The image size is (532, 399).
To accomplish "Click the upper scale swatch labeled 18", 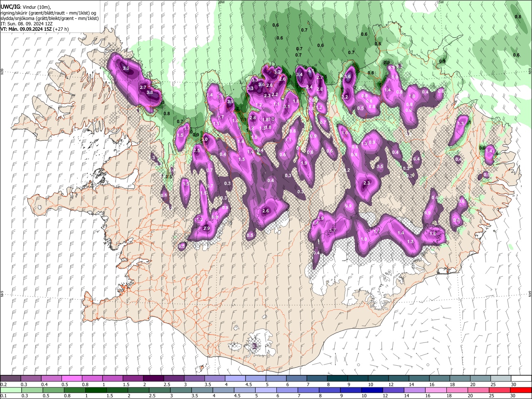I will pyautogui.click(x=460, y=379).
